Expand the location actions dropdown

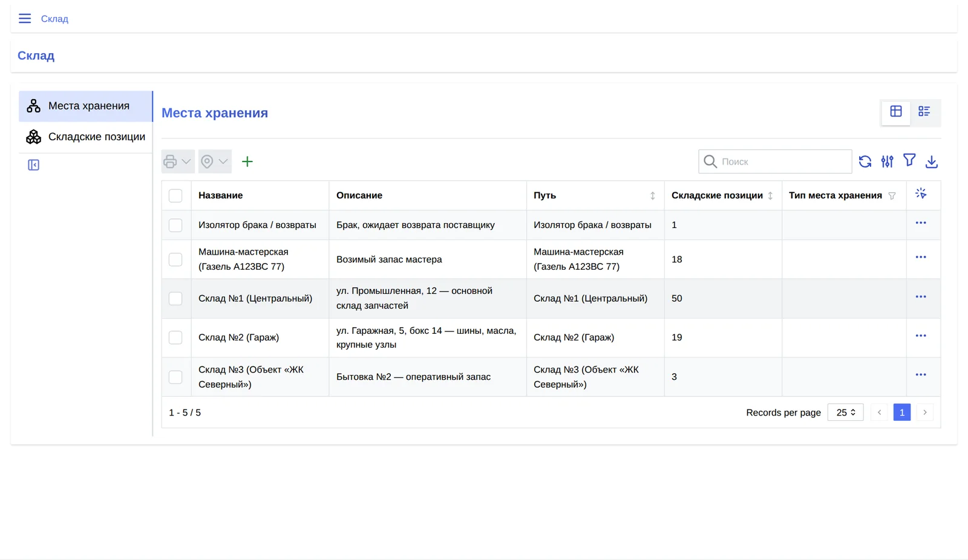pyautogui.click(x=215, y=161)
